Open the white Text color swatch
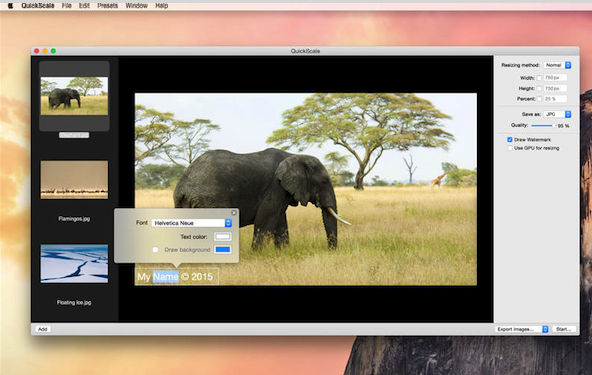 223,237
